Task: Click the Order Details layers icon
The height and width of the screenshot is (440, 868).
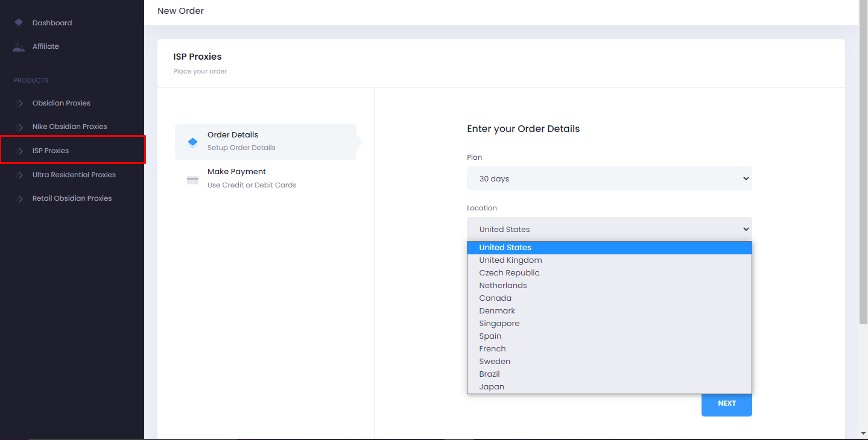Action: point(192,143)
